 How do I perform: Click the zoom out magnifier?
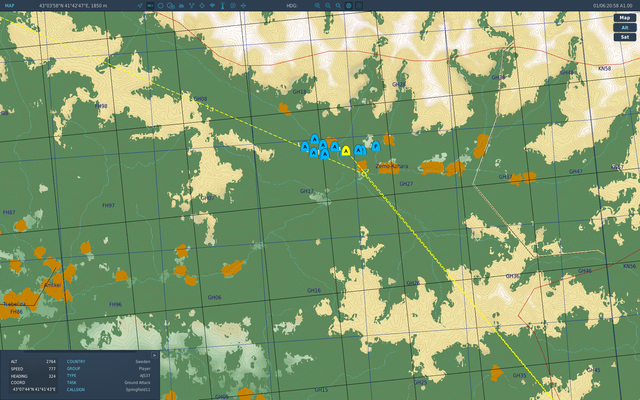[328, 6]
